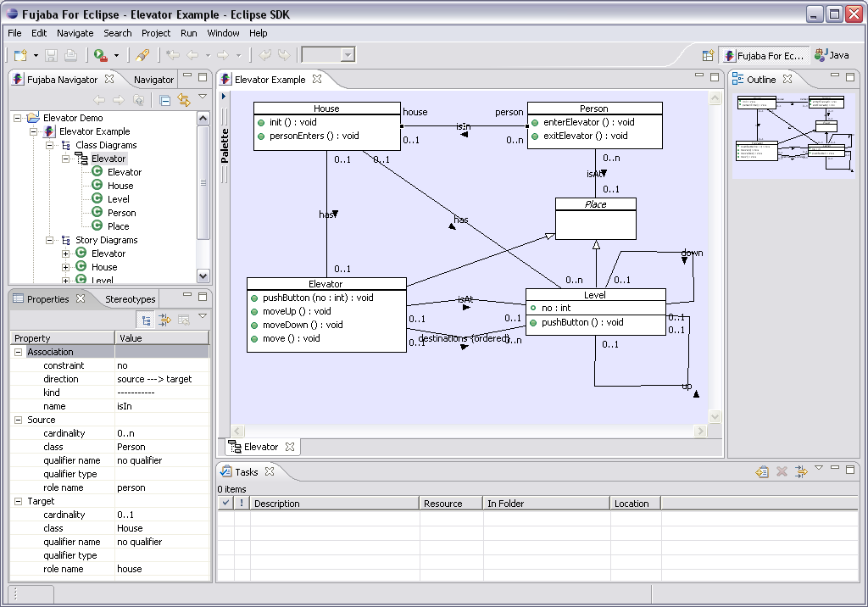Viewport: 868px width, 607px height.
Task: Switch to the Navigator tab
Action: click(153, 80)
